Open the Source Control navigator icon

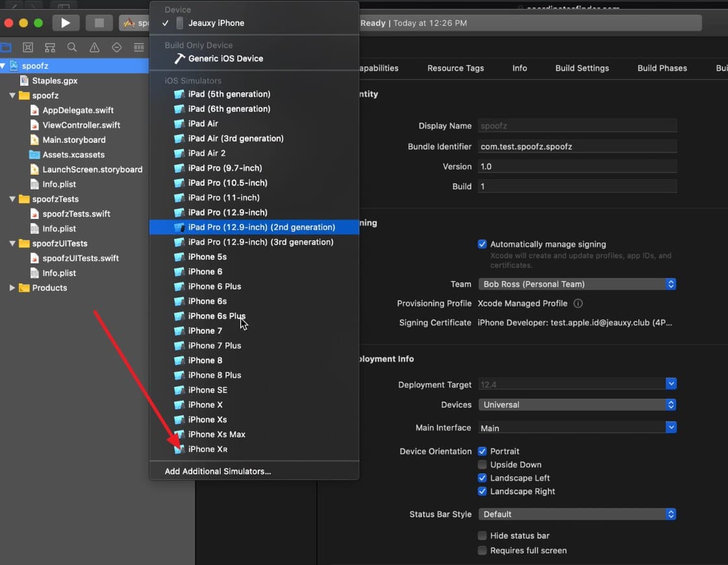pos(28,47)
